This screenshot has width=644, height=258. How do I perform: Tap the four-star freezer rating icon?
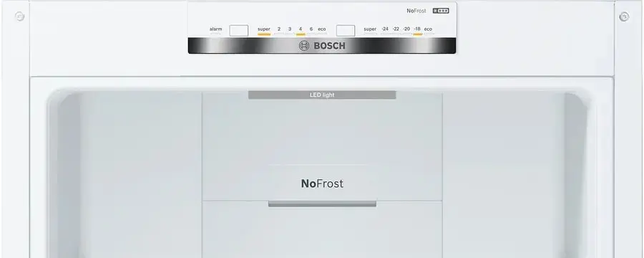point(441,11)
